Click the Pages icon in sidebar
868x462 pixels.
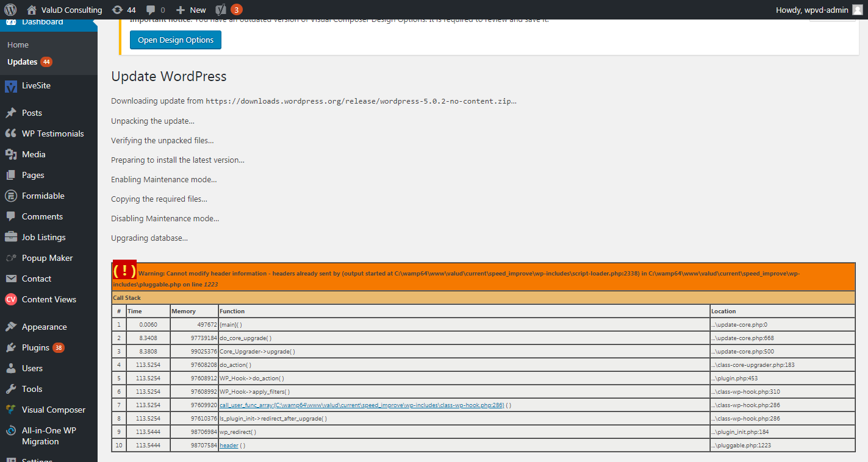click(x=10, y=175)
